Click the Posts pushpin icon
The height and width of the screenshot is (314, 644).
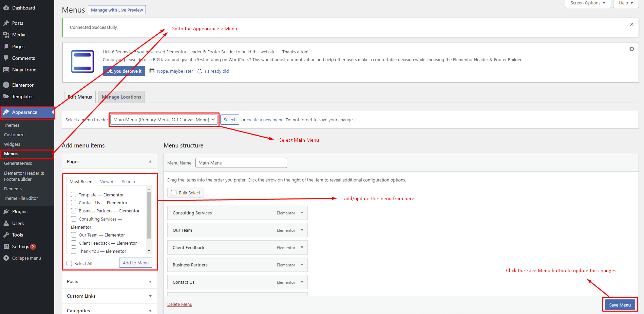click(x=6, y=23)
